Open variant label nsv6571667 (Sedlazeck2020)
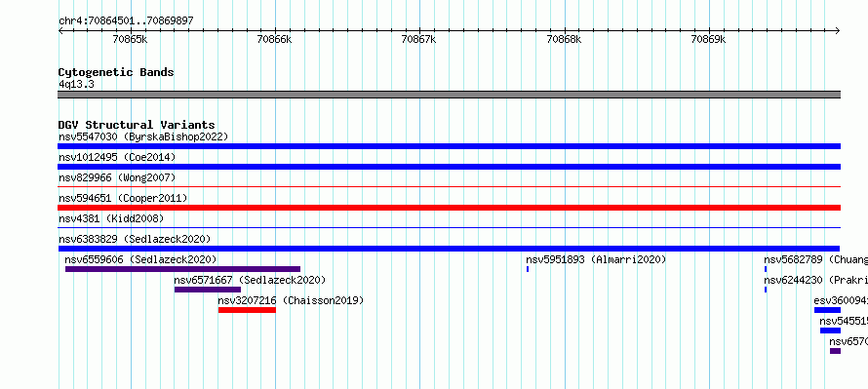868x389 pixels. [250, 280]
